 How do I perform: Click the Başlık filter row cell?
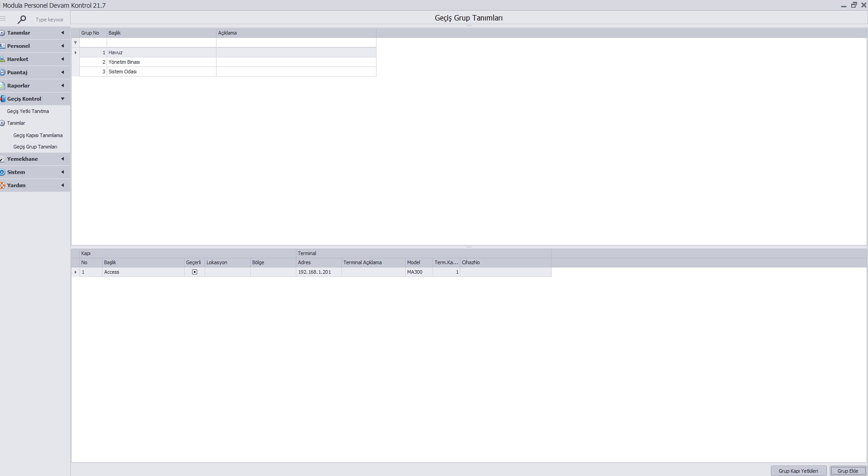161,42
